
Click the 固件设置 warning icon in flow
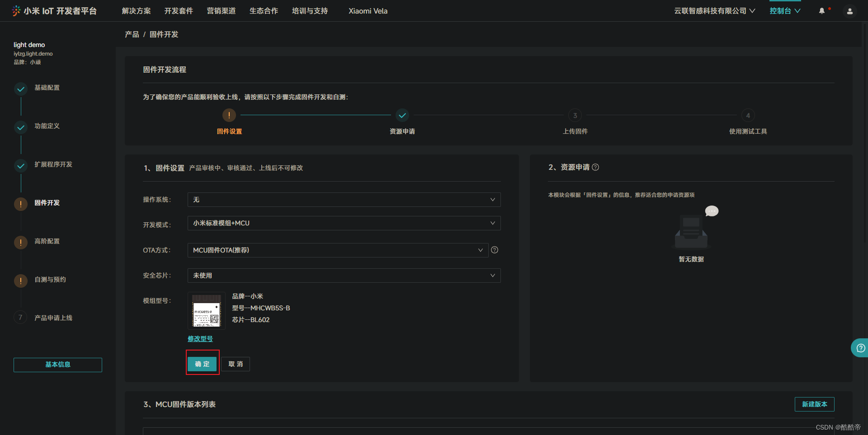pos(229,115)
